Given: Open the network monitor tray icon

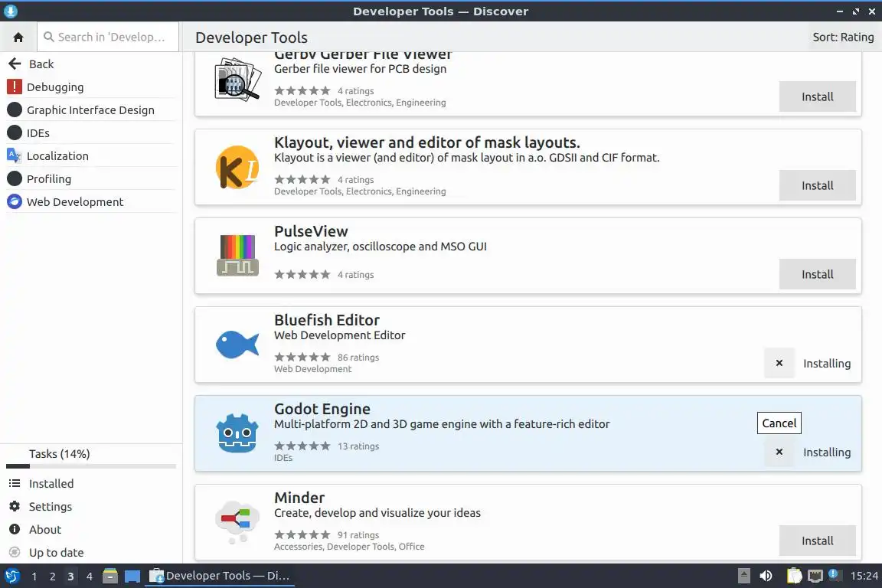Looking at the screenshot, I should (815, 577).
